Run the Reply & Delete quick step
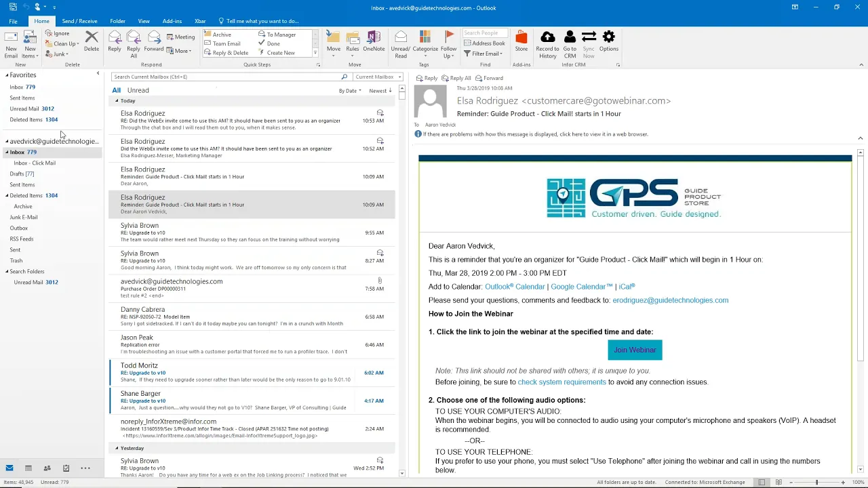Viewport: 868px width, 488px height. [x=226, y=53]
